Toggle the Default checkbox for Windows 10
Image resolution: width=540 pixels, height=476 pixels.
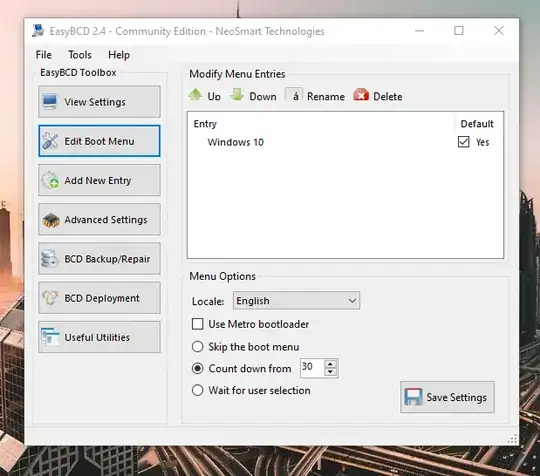[464, 142]
